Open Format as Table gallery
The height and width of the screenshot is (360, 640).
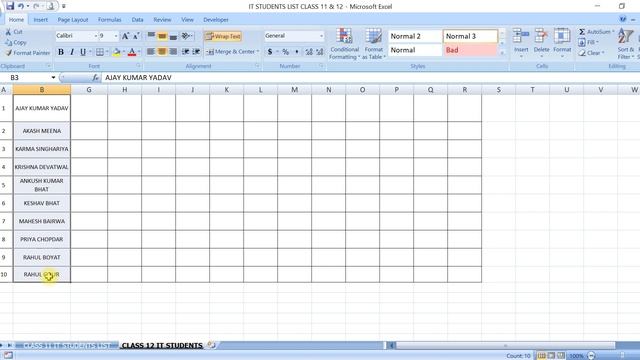coord(373,44)
